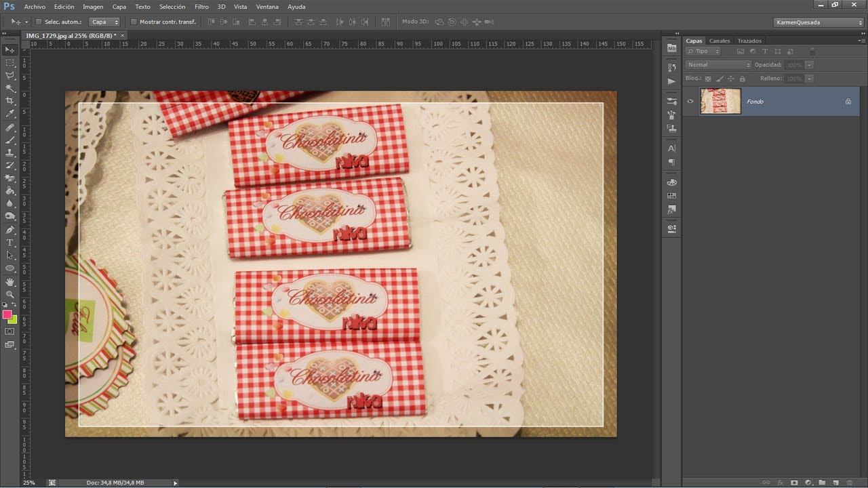Click the 25% zoom level field

(30, 483)
